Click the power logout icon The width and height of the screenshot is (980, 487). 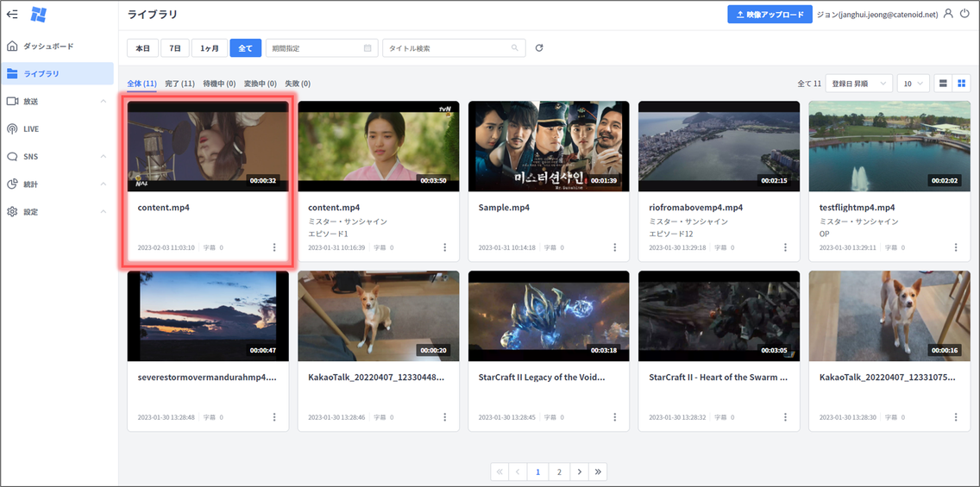point(964,14)
